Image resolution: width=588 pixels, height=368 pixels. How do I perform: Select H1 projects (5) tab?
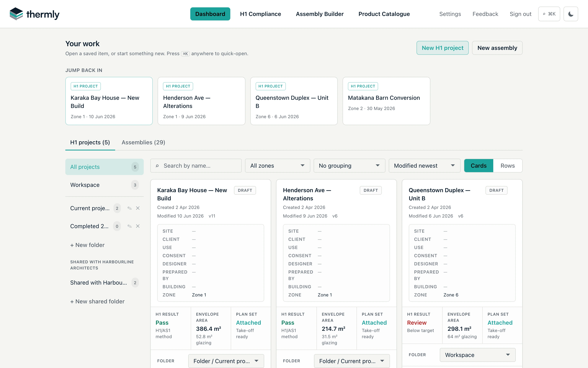pyautogui.click(x=90, y=142)
